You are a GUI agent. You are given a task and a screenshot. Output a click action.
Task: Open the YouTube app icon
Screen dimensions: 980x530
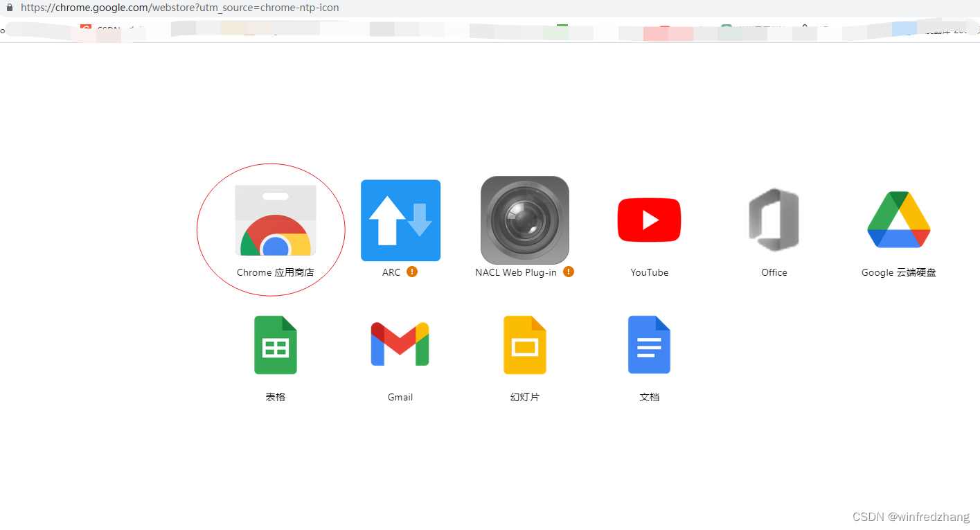pos(650,220)
